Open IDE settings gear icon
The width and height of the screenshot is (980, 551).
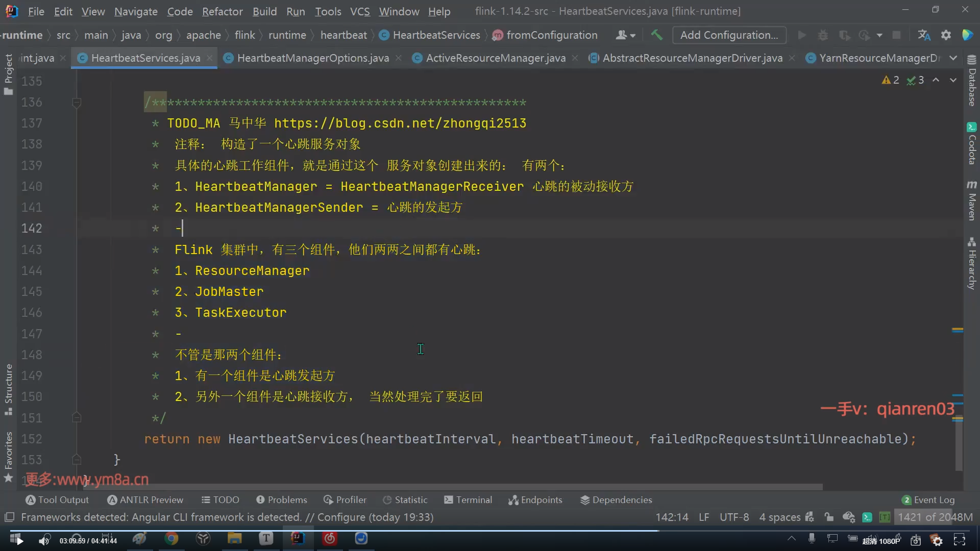[946, 35]
